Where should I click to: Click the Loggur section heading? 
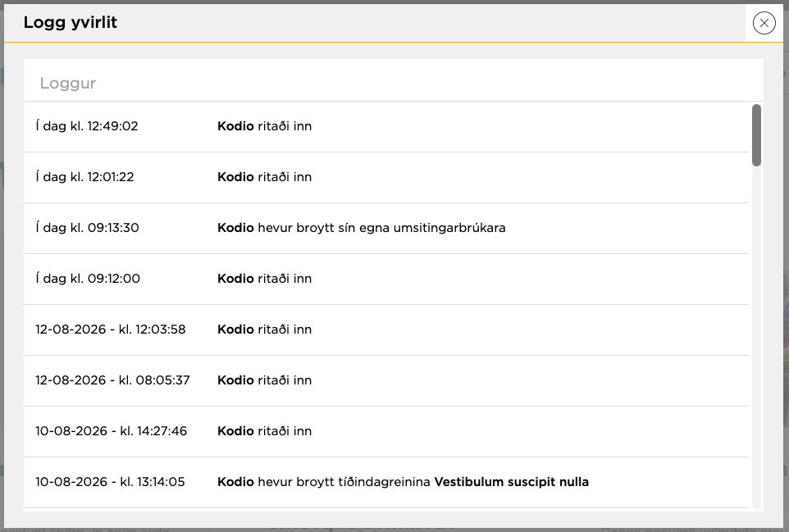[68, 83]
